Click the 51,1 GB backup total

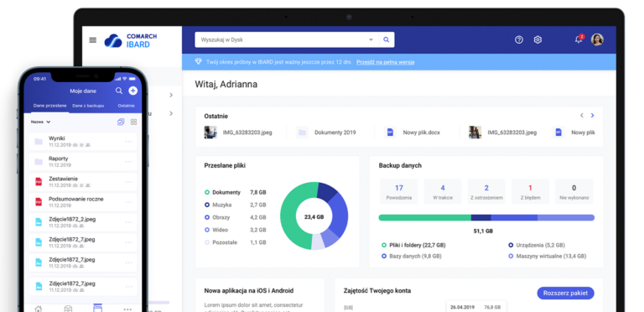(x=483, y=231)
